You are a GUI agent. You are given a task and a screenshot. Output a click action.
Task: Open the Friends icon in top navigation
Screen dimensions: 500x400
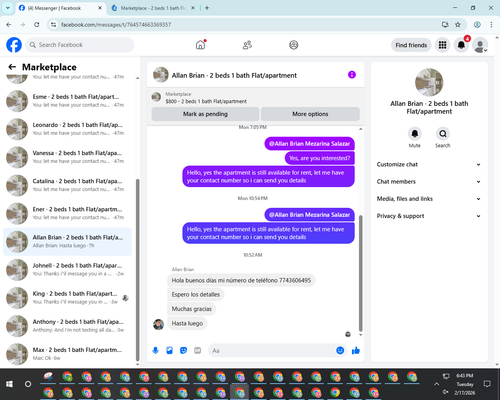point(247,45)
